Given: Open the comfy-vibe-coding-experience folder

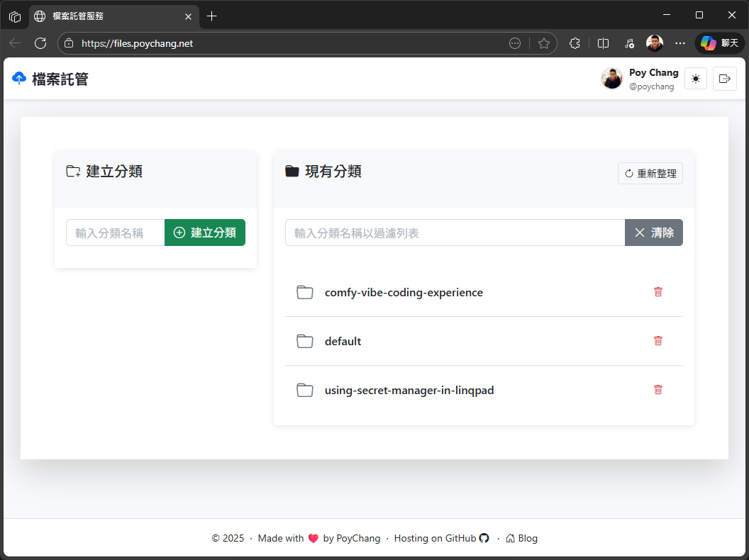Looking at the screenshot, I should tap(403, 293).
